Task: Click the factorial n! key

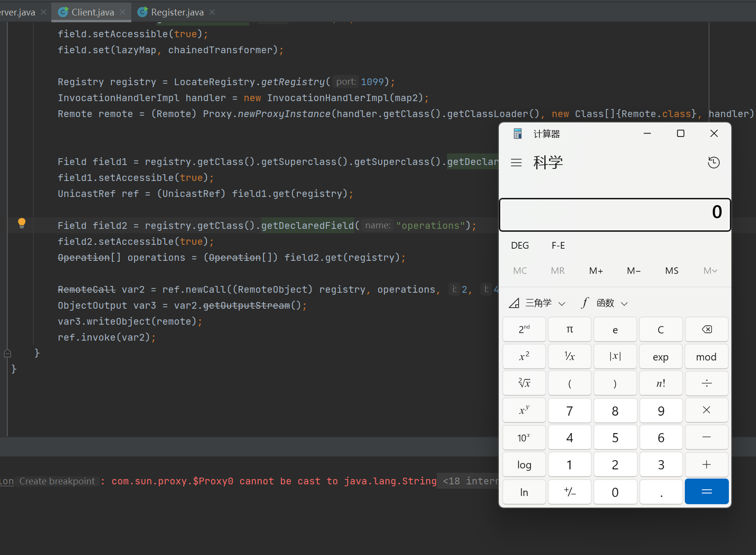Action: point(661,384)
